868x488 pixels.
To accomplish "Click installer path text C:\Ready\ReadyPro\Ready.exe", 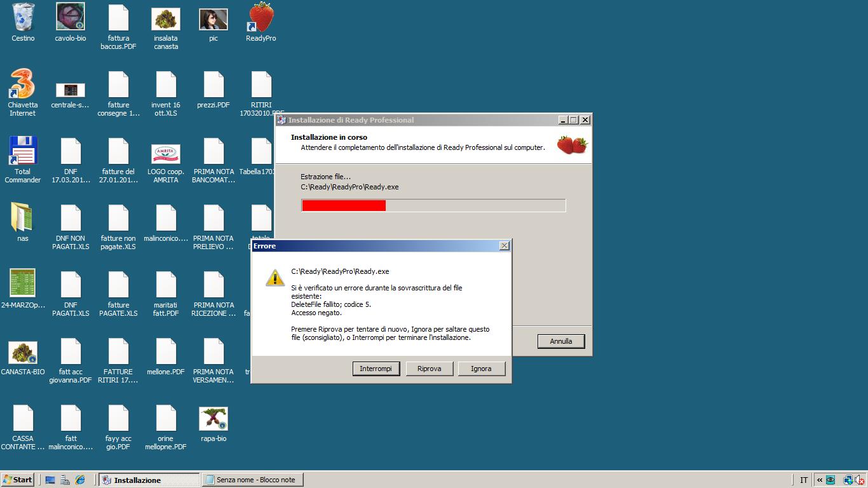I will [x=349, y=187].
